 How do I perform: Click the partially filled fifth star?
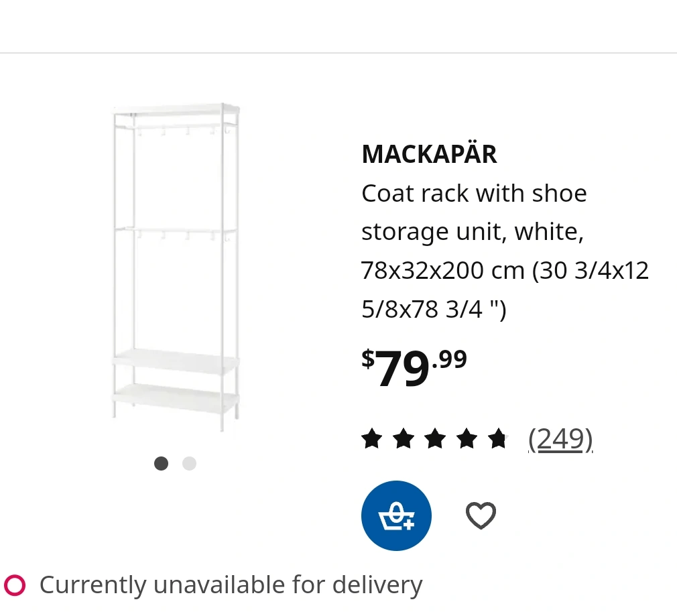(x=498, y=439)
